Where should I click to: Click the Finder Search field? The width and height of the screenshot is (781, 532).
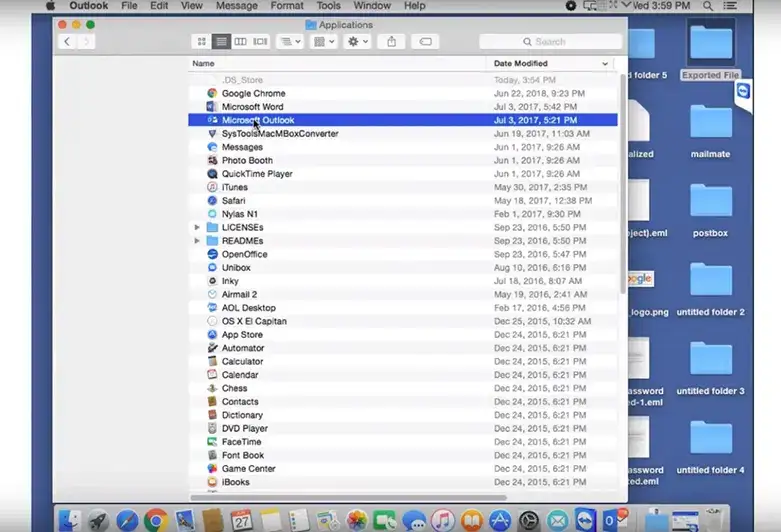(x=550, y=42)
